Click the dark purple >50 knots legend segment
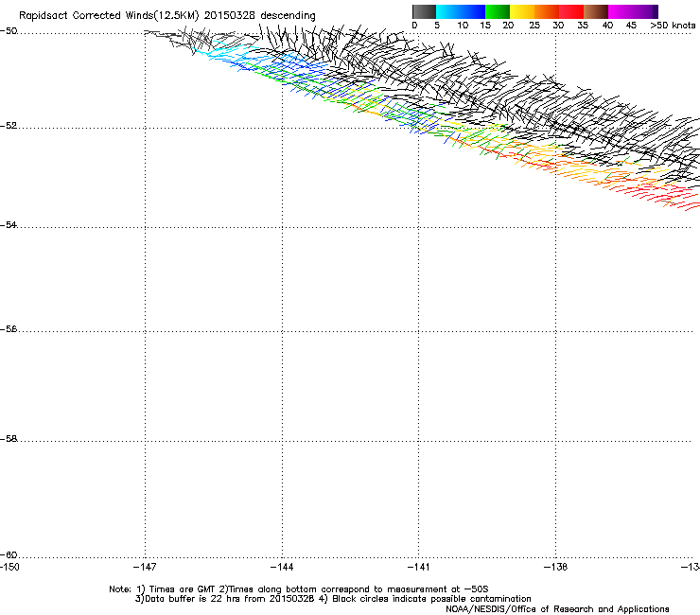 (656, 11)
